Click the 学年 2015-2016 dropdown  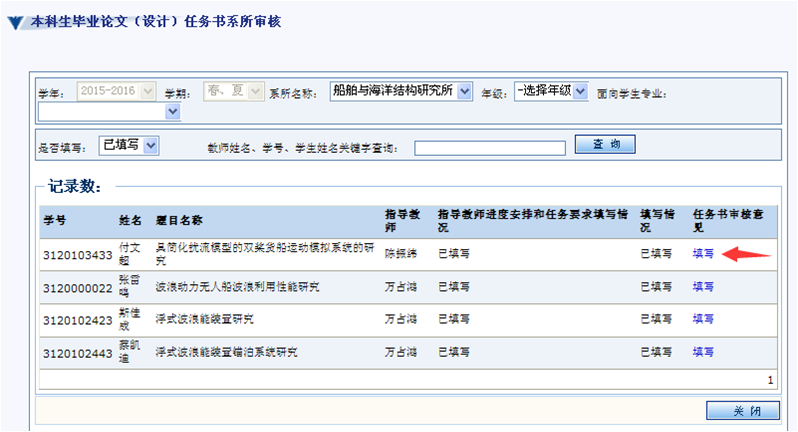(x=117, y=92)
